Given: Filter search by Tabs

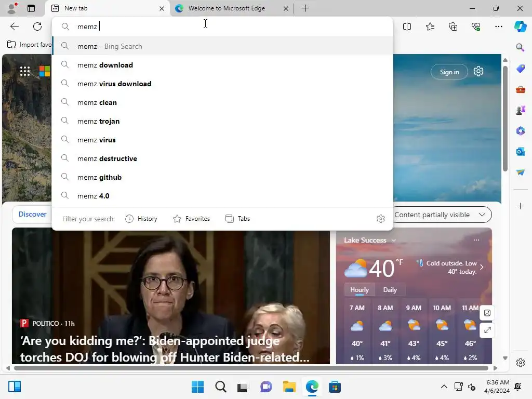Looking at the screenshot, I should pos(238,219).
